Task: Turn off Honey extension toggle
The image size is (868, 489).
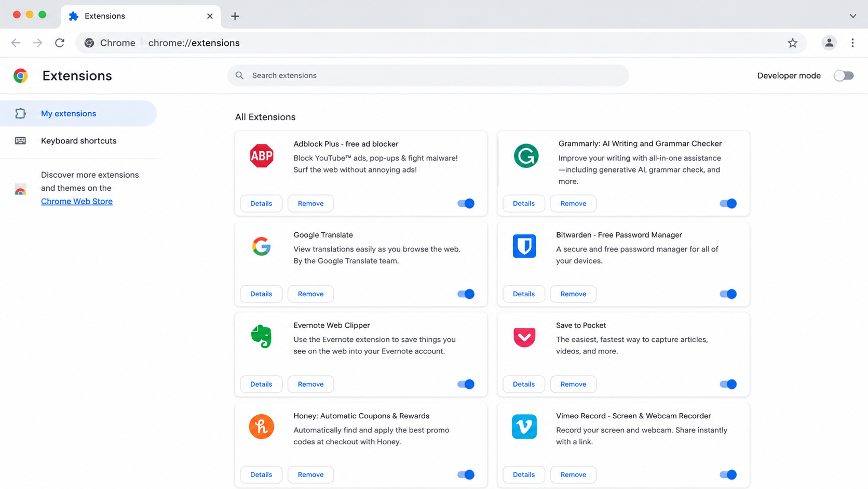Action: click(466, 475)
